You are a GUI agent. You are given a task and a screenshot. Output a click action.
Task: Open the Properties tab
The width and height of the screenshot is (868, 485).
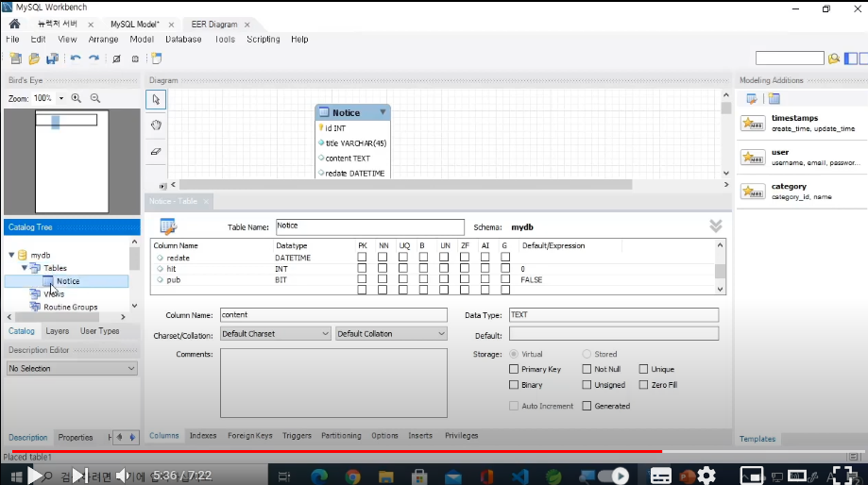tap(76, 438)
